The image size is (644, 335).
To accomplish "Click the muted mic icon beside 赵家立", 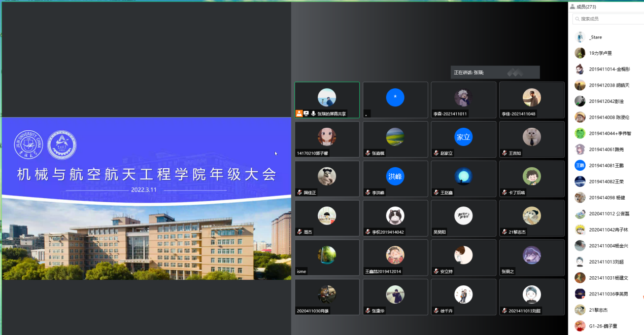I will click(x=436, y=153).
